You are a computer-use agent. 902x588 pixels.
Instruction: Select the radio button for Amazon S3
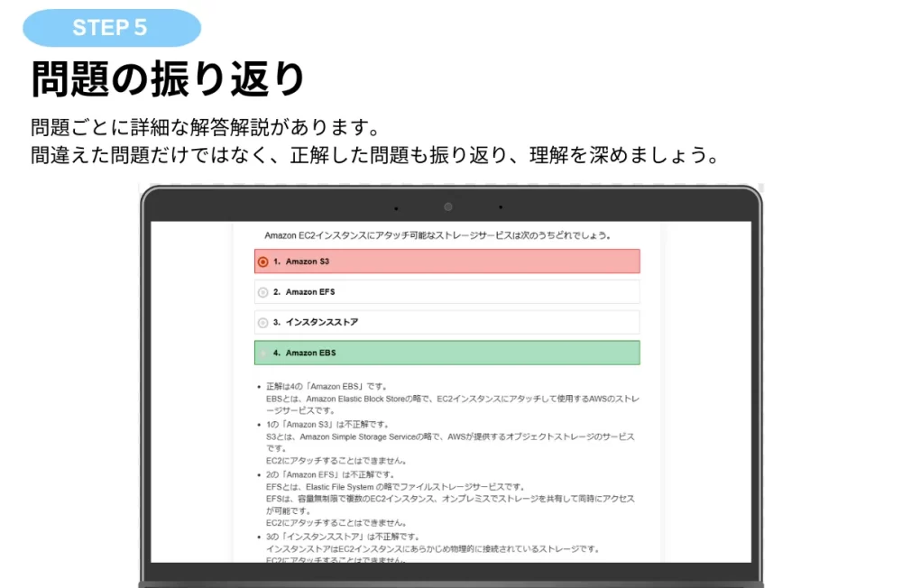pos(262,262)
